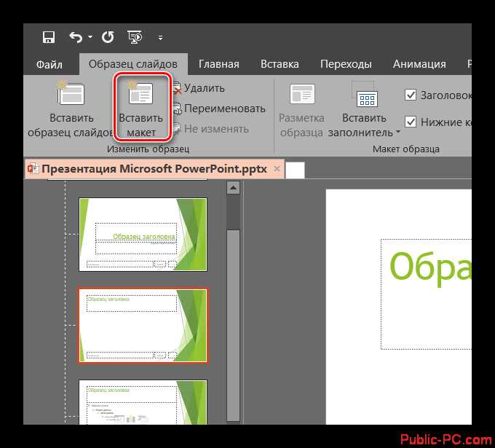Close the Презентация Microsoft PowerPoint.pptx tab
Viewport: 495px width, 448px height.
coord(277,169)
